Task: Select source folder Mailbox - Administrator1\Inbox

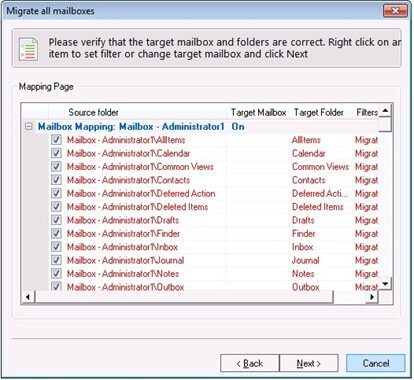Action: 122,247
